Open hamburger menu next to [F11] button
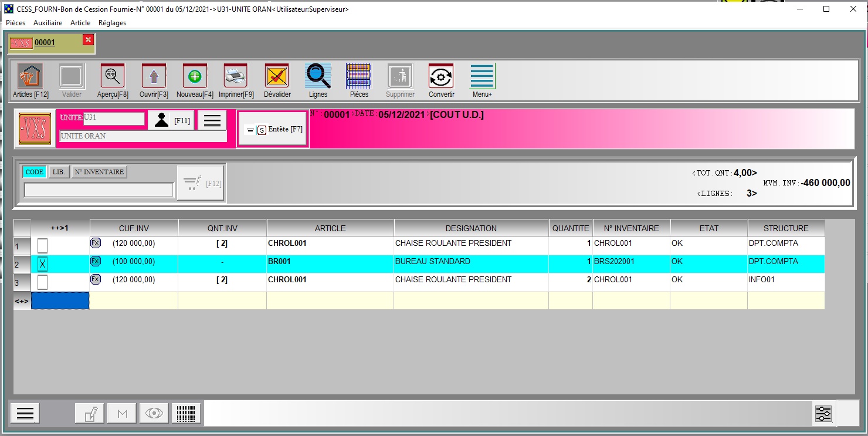The height and width of the screenshot is (436, 868). (x=212, y=120)
